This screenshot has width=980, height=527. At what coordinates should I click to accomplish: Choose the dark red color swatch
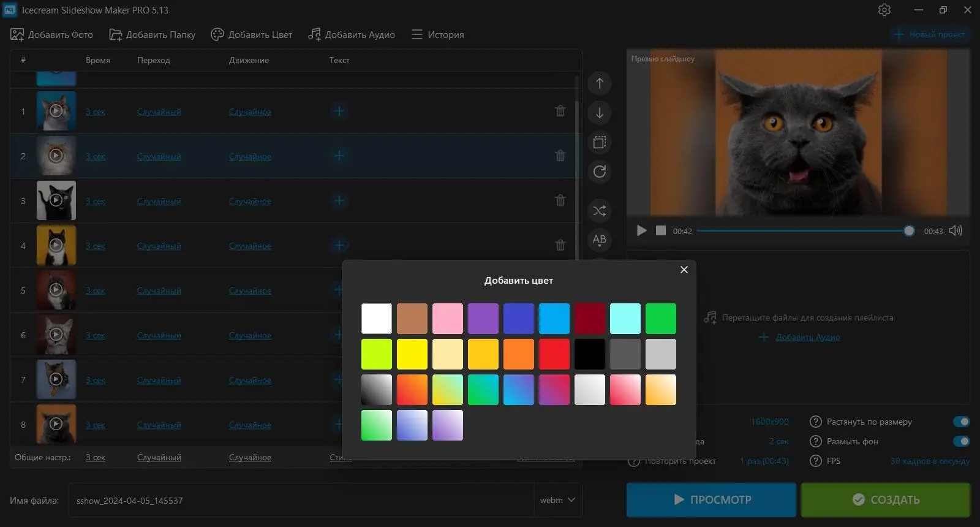(x=590, y=319)
